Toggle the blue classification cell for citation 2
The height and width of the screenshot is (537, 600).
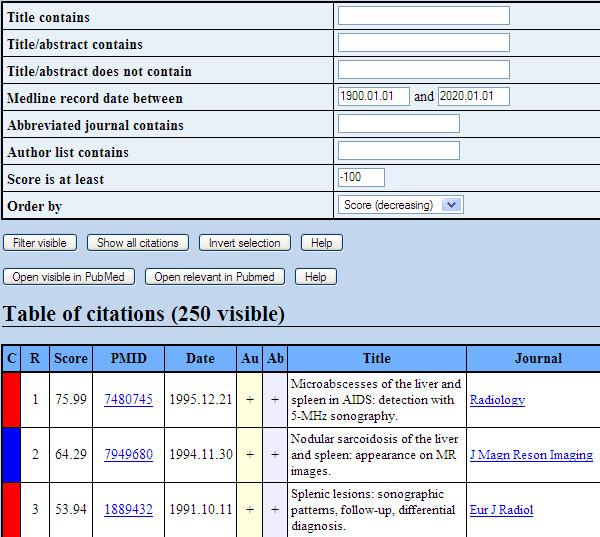(x=12, y=454)
